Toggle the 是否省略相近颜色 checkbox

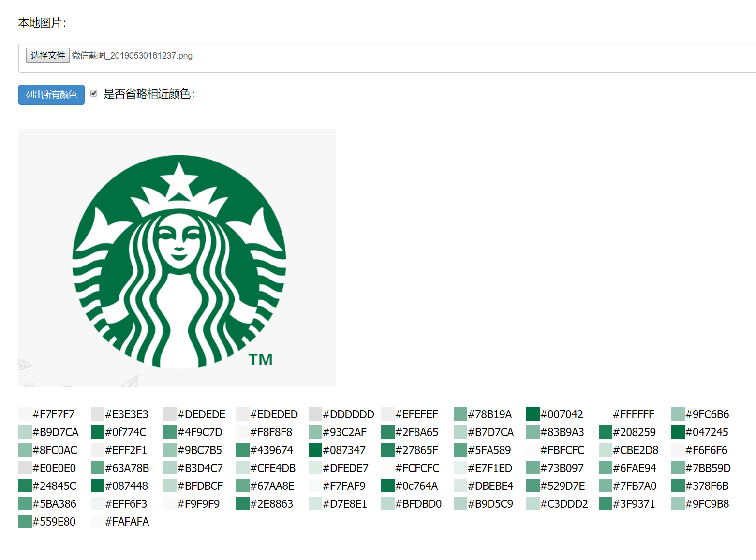(x=94, y=94)
